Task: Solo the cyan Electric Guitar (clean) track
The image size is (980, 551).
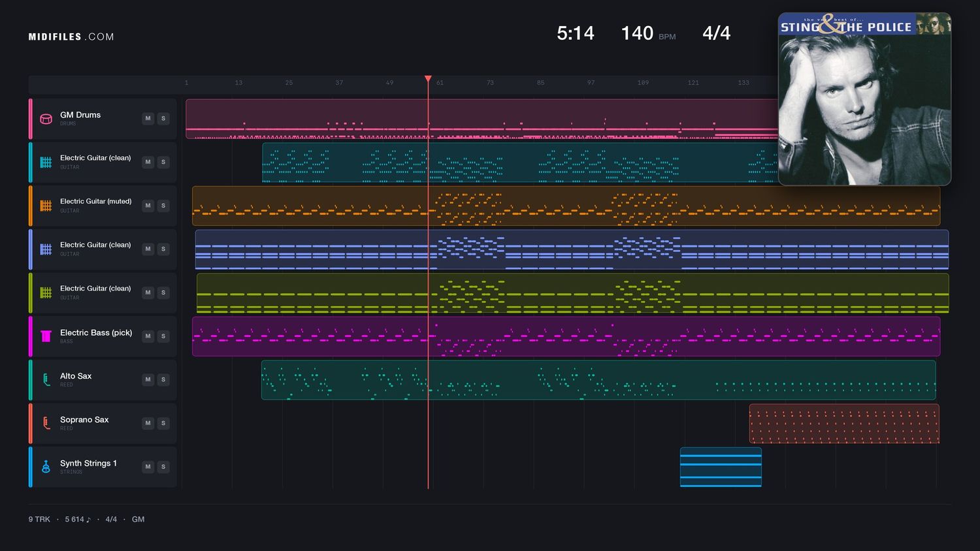Action: coord(163,162)
